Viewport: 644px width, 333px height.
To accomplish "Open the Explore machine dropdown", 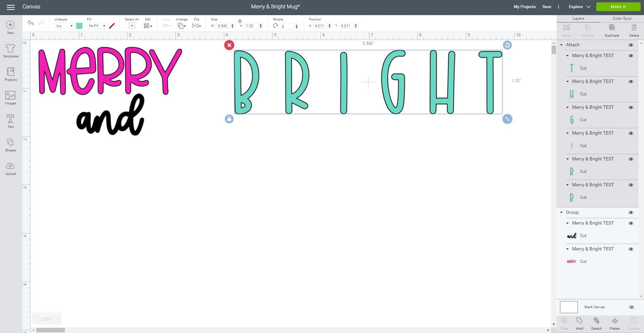I will [579, 7].
